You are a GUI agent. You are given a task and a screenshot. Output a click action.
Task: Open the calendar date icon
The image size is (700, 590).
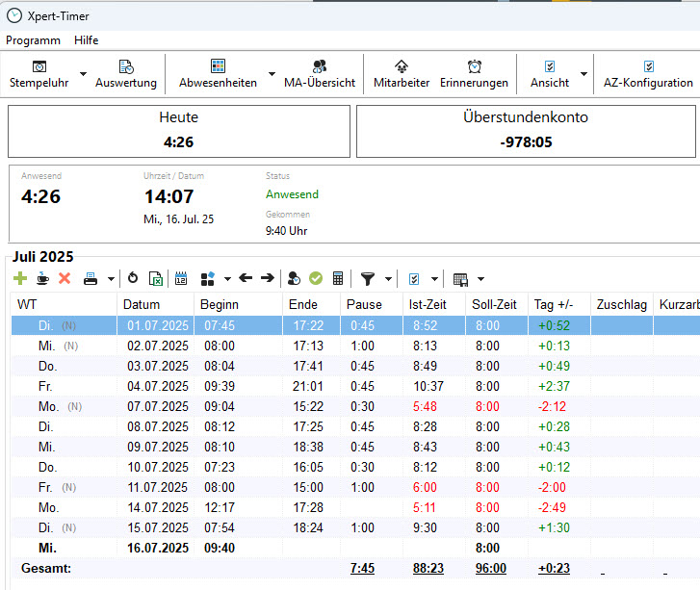181,278
